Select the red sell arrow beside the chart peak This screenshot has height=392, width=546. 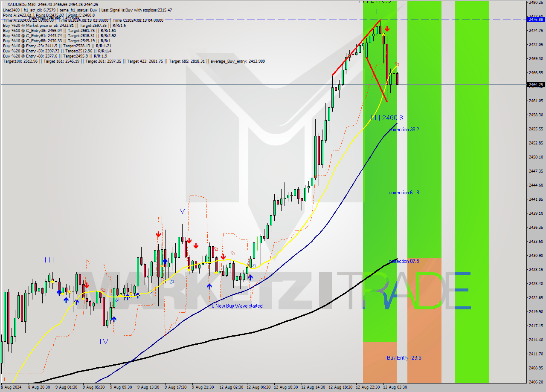click(x=386, y=29)
